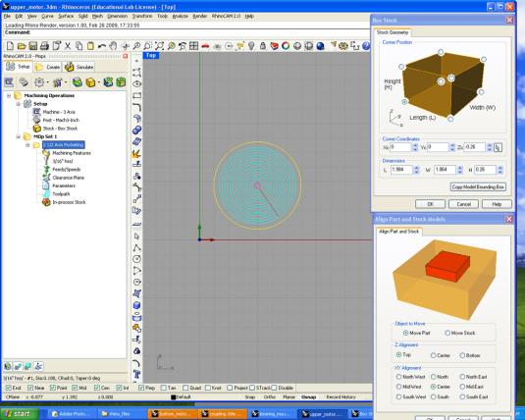Select Stock - Box Stock tree item
The width and height of the screenshot is (525, 420).
pos(60,129)
